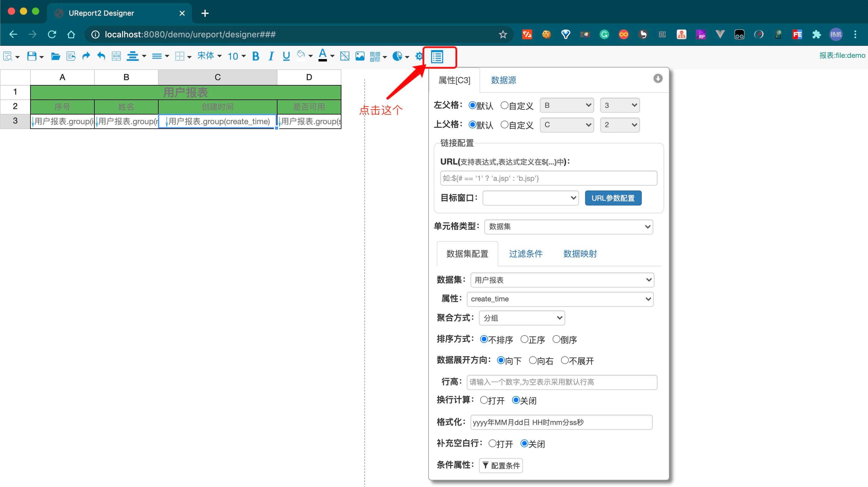
Task: Select 正序 sort order radio
Action: 524,339
